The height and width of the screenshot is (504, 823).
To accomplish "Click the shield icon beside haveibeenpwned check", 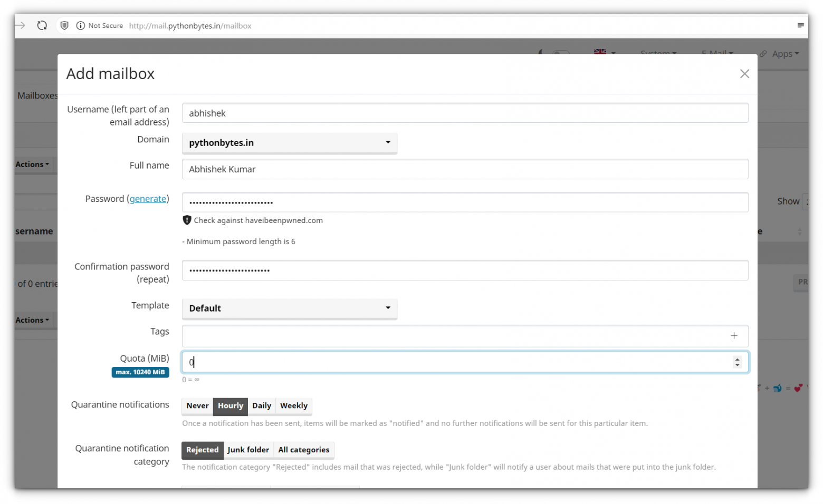I will tap(187, 220).
